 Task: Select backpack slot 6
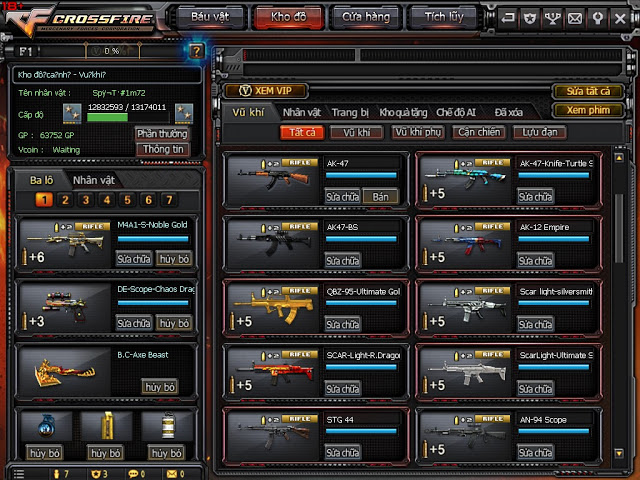(x=149, y=200)
